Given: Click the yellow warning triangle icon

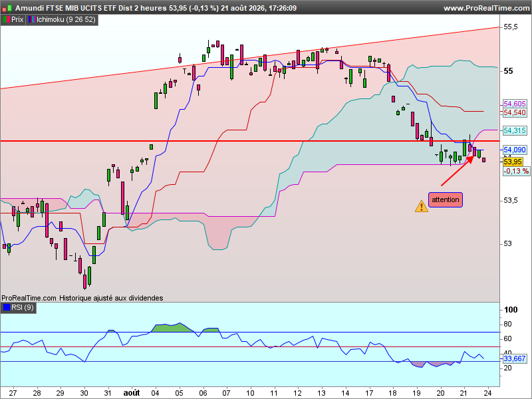Looking at the screenshot, I should [422, 206].
